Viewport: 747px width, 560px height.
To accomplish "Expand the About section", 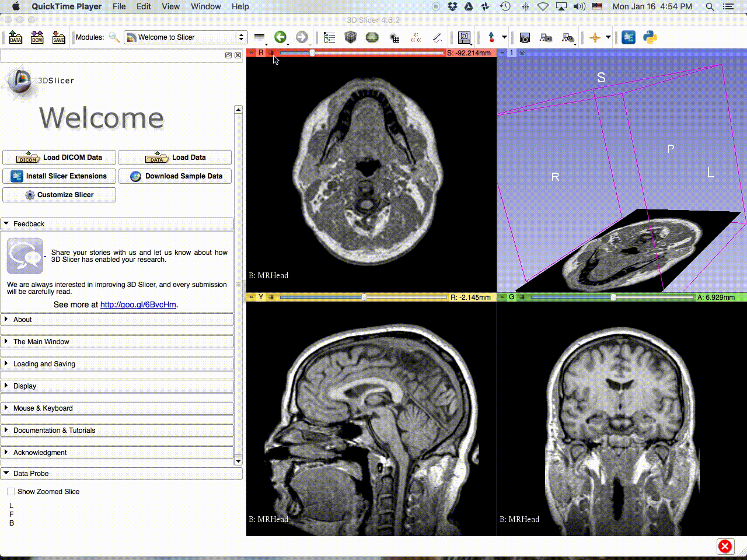I will [117, 320].
